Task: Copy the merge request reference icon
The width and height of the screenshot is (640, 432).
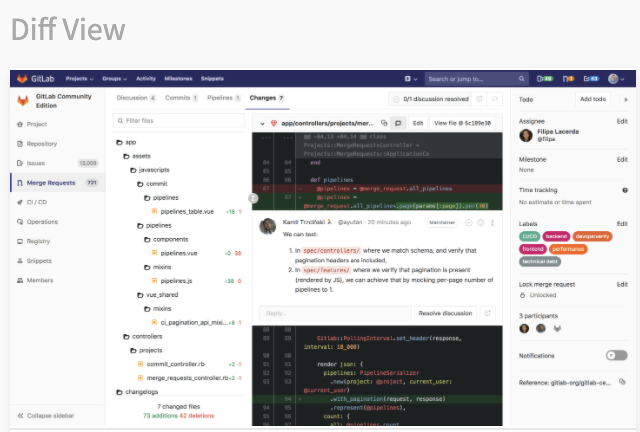Action: tap(622, 382)
